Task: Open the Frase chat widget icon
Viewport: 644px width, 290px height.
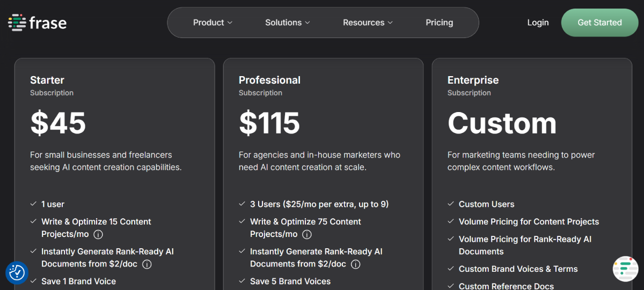Action: click(x=625, y=269)
